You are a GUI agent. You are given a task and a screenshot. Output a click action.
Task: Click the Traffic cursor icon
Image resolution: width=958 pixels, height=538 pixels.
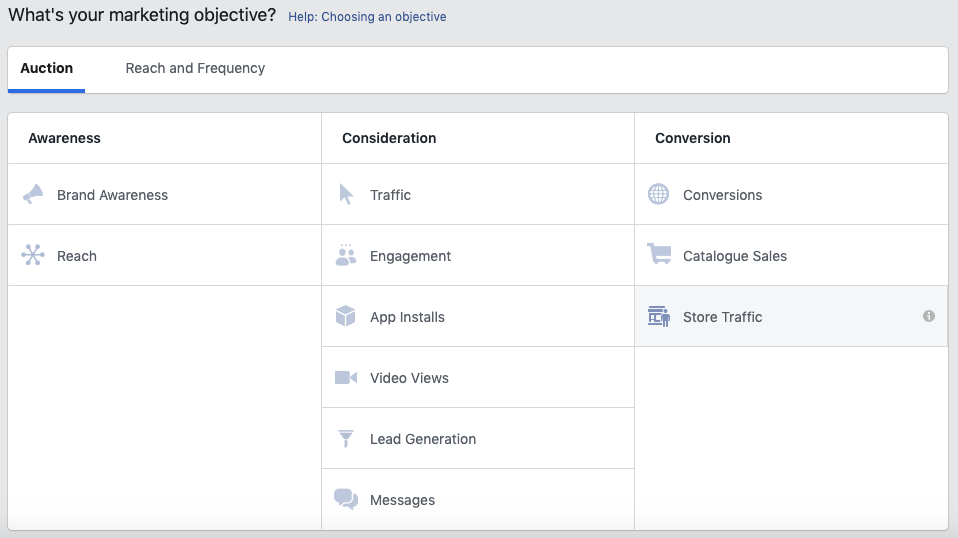346,194
